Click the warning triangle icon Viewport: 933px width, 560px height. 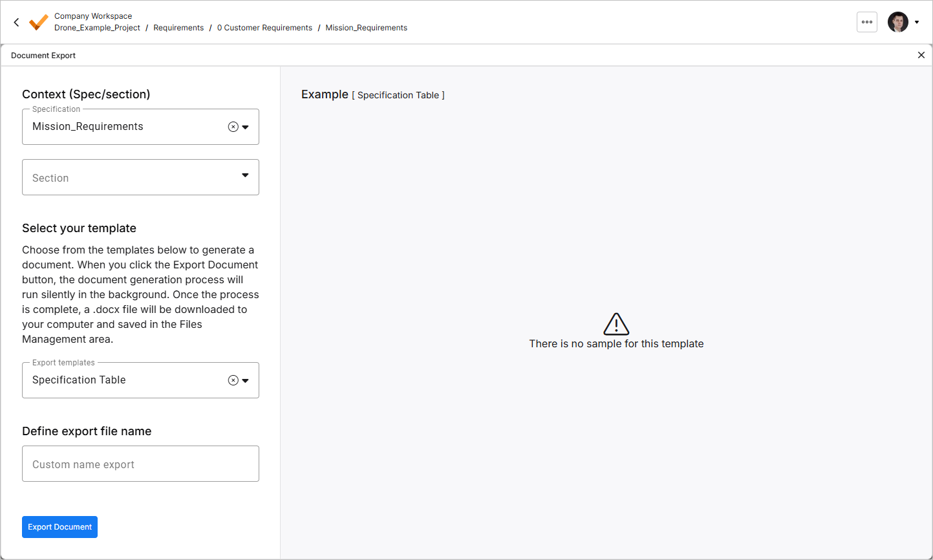(616, 324)
